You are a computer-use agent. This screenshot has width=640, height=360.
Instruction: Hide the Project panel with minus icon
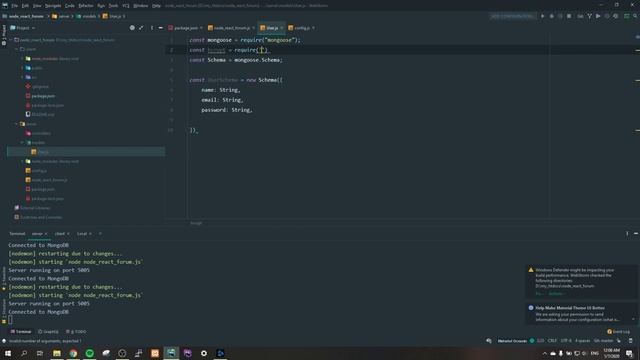point(160,28)
